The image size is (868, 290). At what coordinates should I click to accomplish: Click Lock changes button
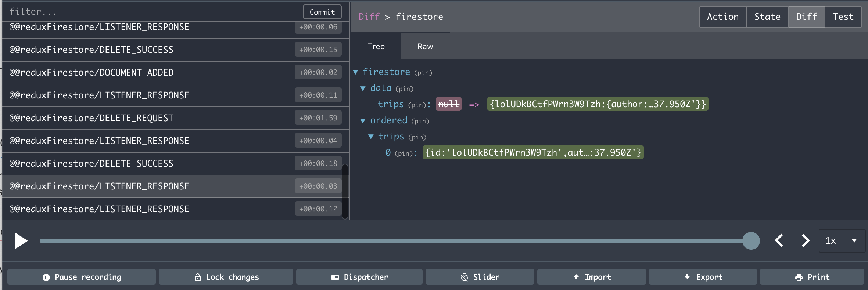click(226, 277)
